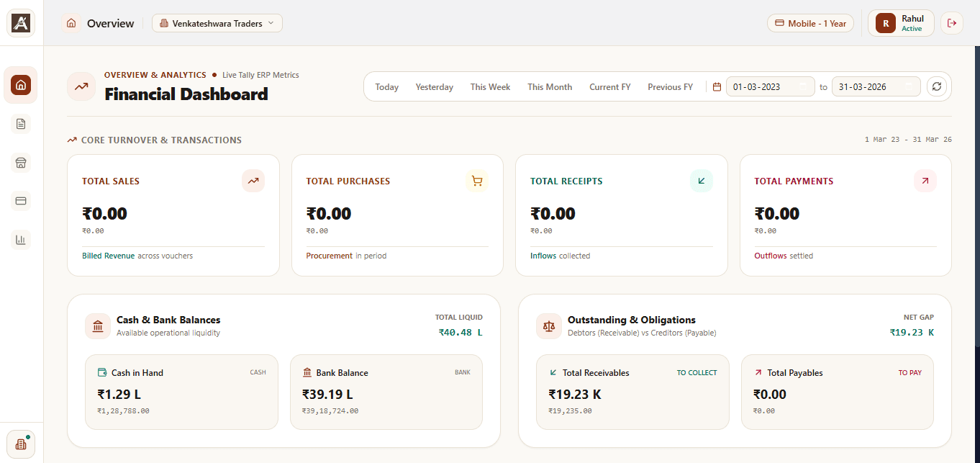Select the Previous FY period filter

click(671, 86)
